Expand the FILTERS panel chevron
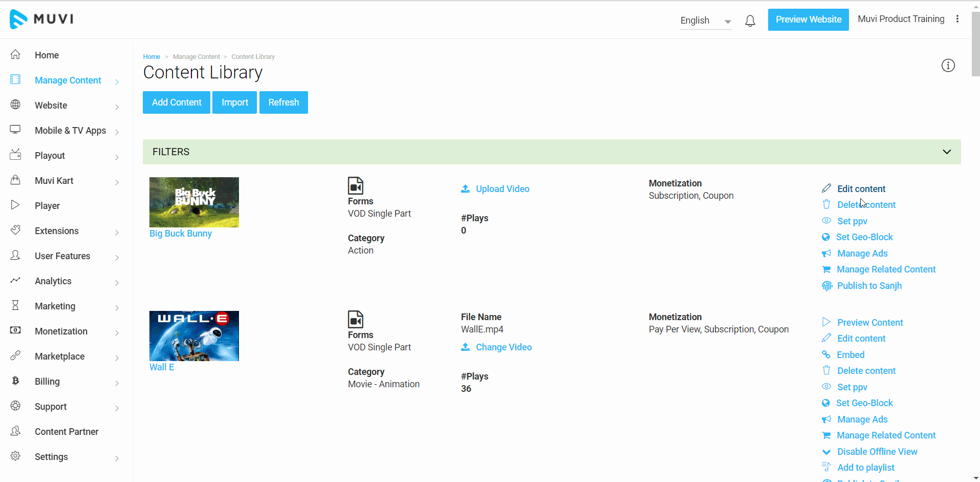Viewport: 980px width, 482px height. click(947, 152)
